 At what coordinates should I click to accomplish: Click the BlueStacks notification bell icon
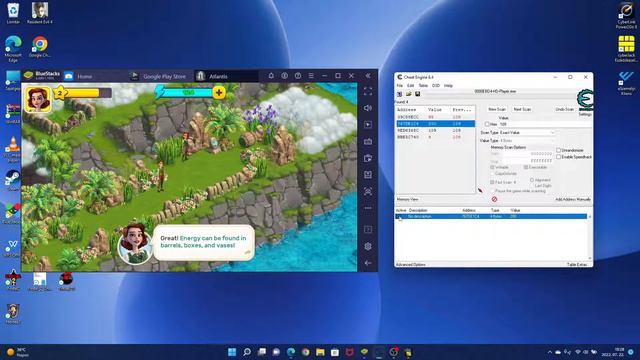(x=271, y=76)
